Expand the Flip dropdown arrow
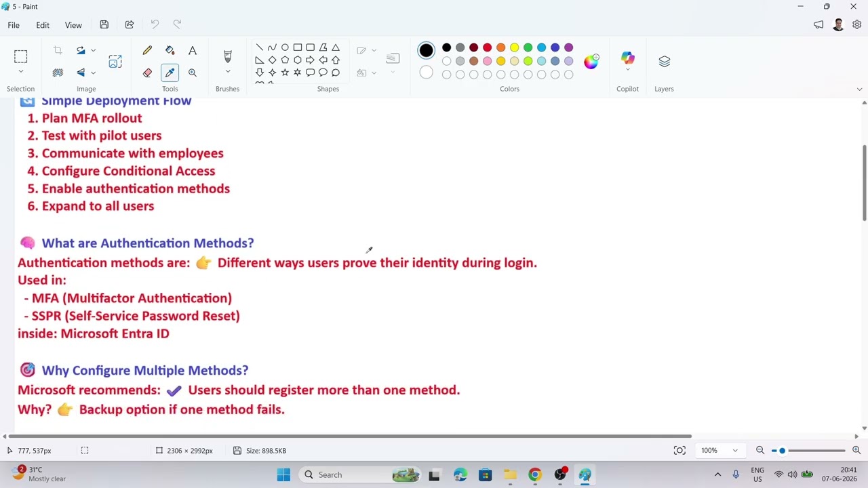 (93, 73)
